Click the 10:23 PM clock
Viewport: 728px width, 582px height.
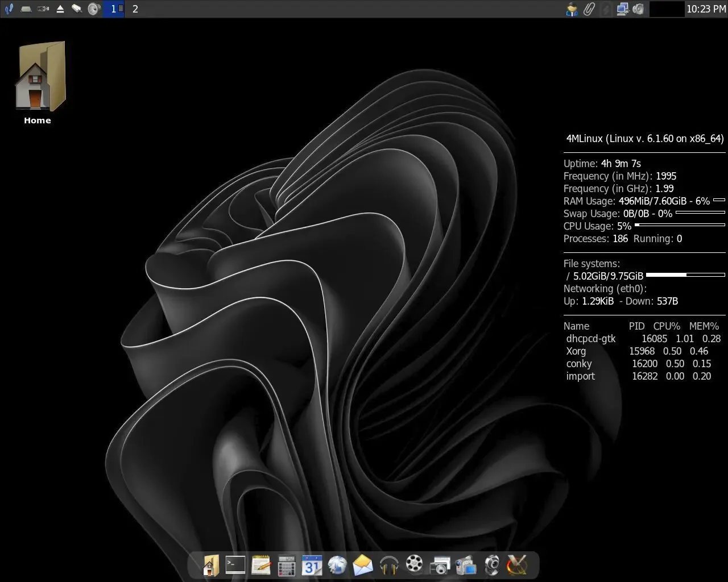point(706,9)
